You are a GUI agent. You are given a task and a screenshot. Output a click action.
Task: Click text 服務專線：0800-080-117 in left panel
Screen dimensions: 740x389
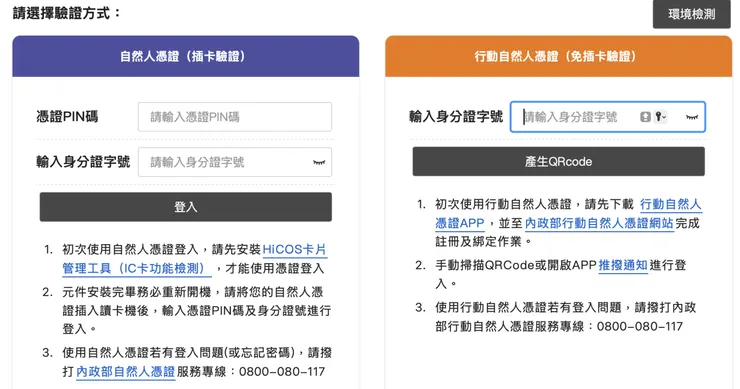point(251,372)
